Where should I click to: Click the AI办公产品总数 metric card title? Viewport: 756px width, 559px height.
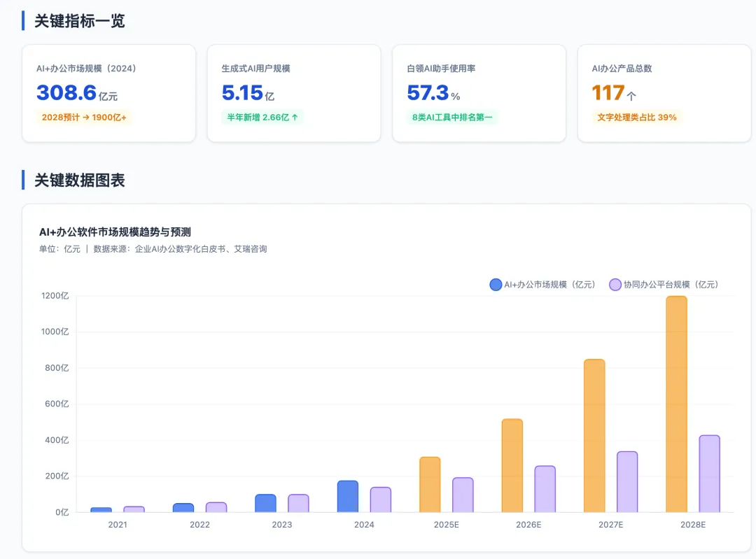click(x=622, y=69)
